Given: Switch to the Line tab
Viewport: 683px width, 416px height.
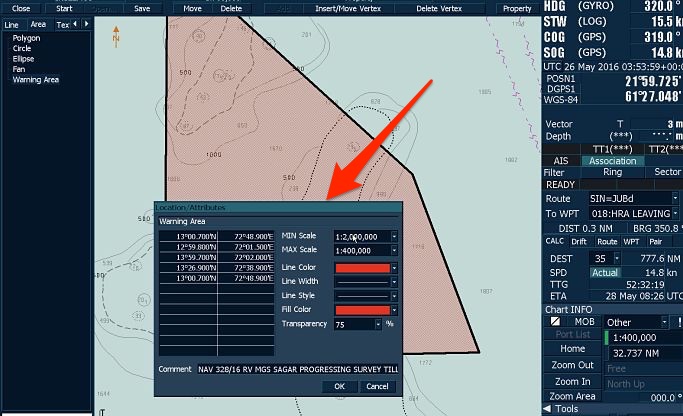Looking at the screenshot, I should click(x=13, y=24).
